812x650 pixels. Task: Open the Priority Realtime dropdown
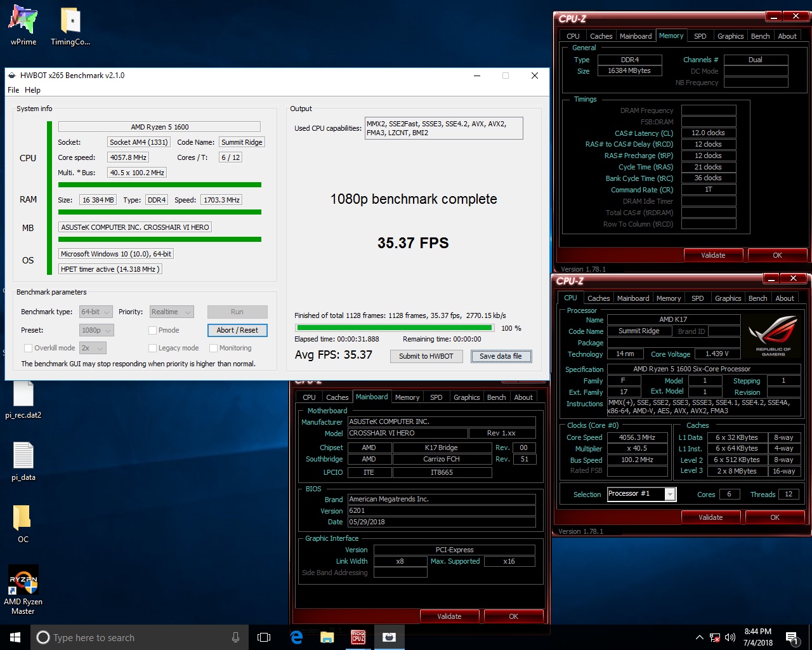[171, 312]
